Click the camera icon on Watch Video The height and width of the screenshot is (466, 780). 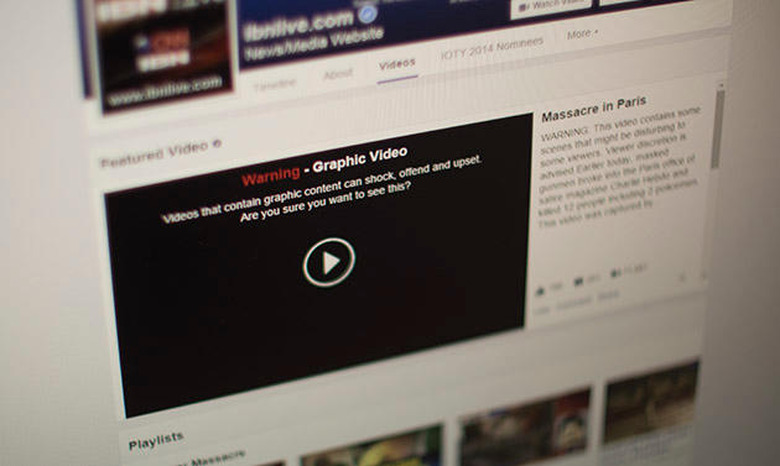click(523, 7)
